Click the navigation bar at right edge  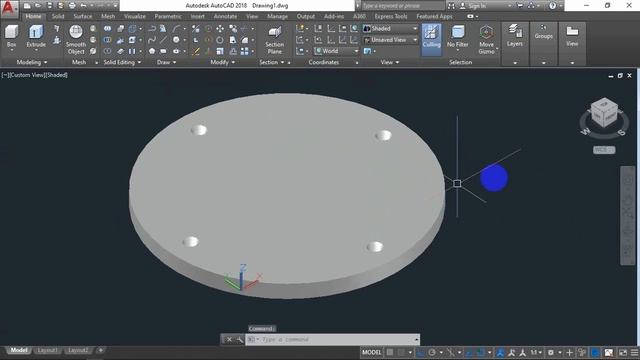point(627,216)
